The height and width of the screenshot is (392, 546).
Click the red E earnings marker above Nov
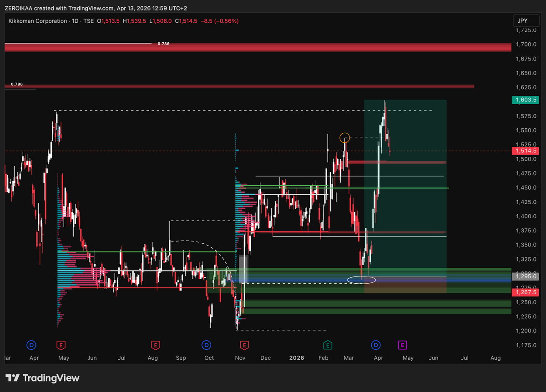(244, 345)
